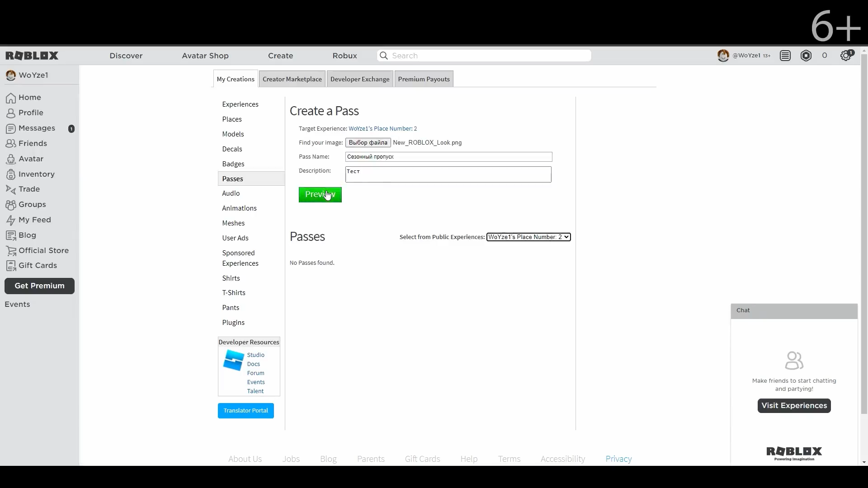868x488 pixels.
Task: Click the Inventory sidebar icon
Action: (x=11, y=174)
